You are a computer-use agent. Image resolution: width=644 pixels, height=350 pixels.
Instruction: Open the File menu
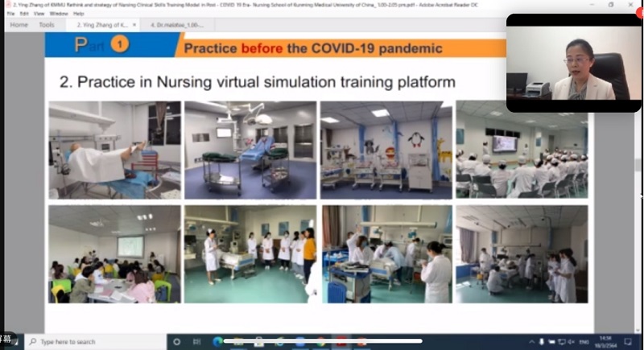(11, 14)
